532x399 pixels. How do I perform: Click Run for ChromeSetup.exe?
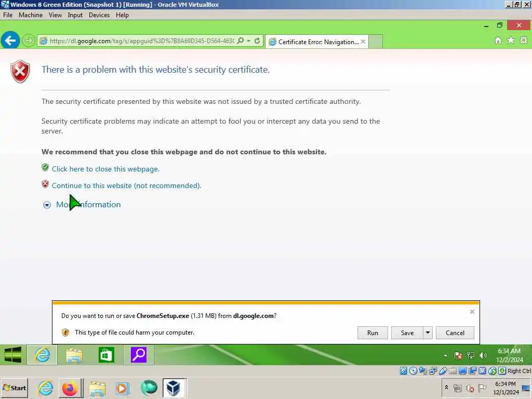(373, 333)
